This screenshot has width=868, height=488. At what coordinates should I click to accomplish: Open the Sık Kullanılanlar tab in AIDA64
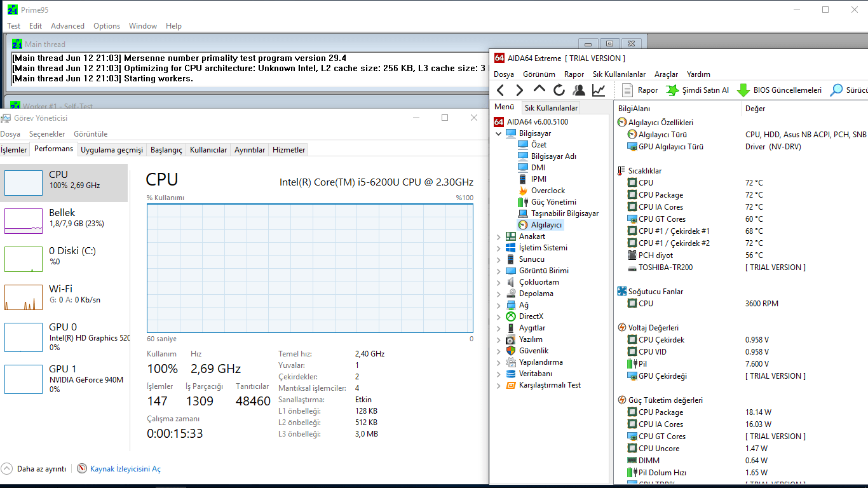[551, 108]
